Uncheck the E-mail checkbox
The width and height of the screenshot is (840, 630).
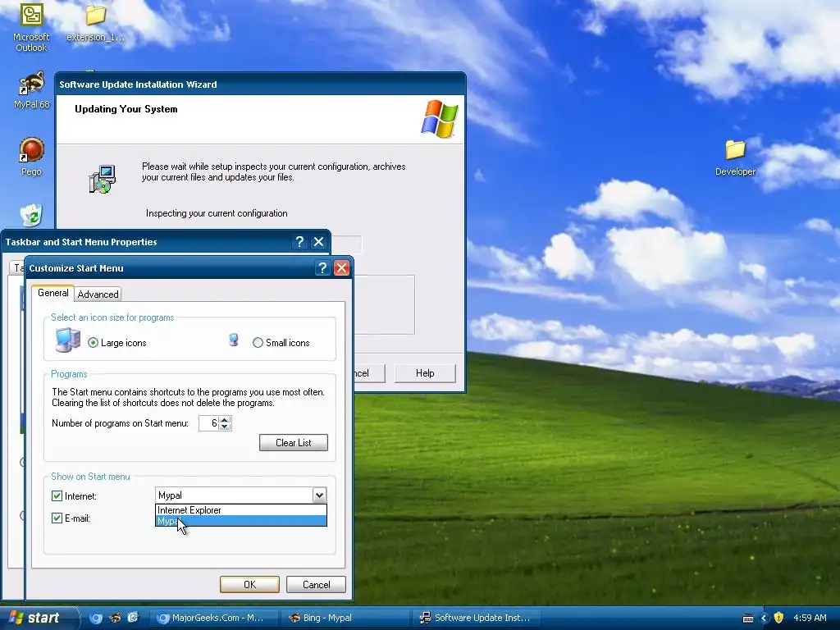[57, 518]
